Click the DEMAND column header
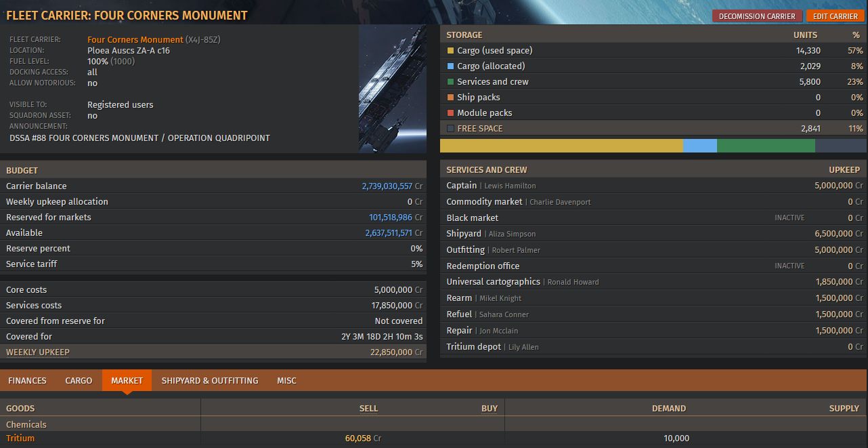Viewport: 868px width, 448px height. point(669,409)
